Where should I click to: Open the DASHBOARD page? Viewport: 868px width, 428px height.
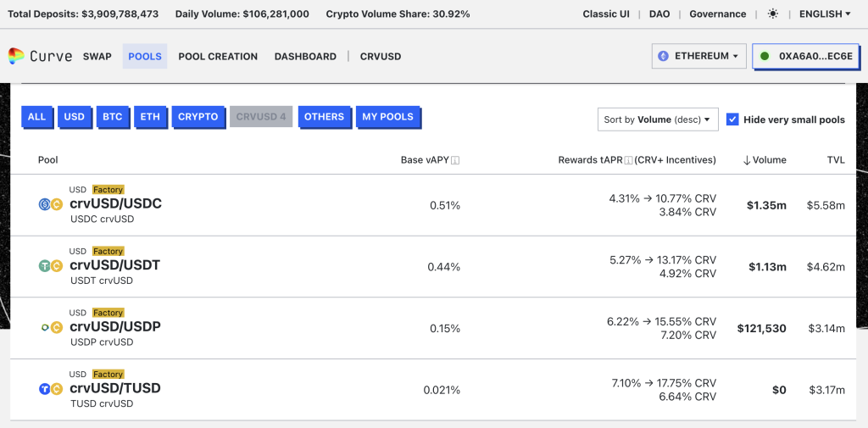click(305, 57)
